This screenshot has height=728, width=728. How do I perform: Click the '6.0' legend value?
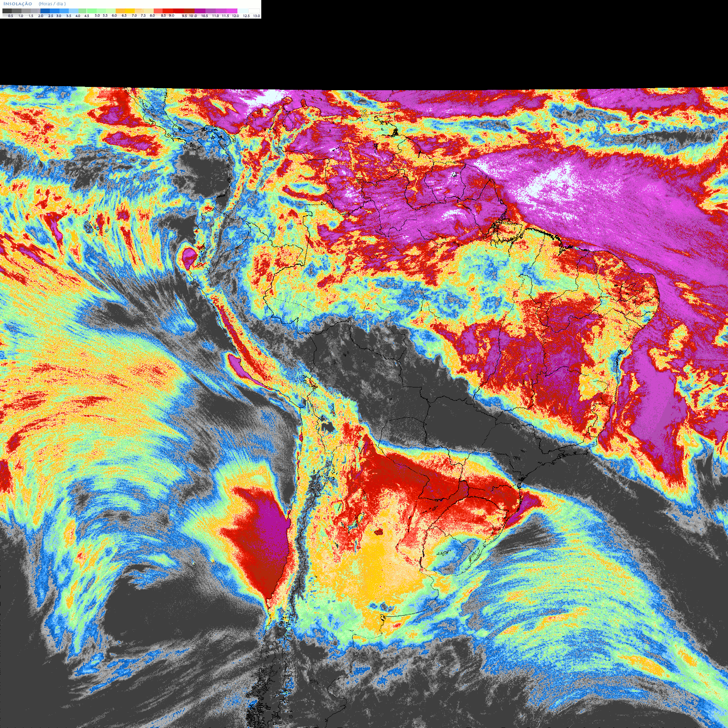(x=114, y=15)
